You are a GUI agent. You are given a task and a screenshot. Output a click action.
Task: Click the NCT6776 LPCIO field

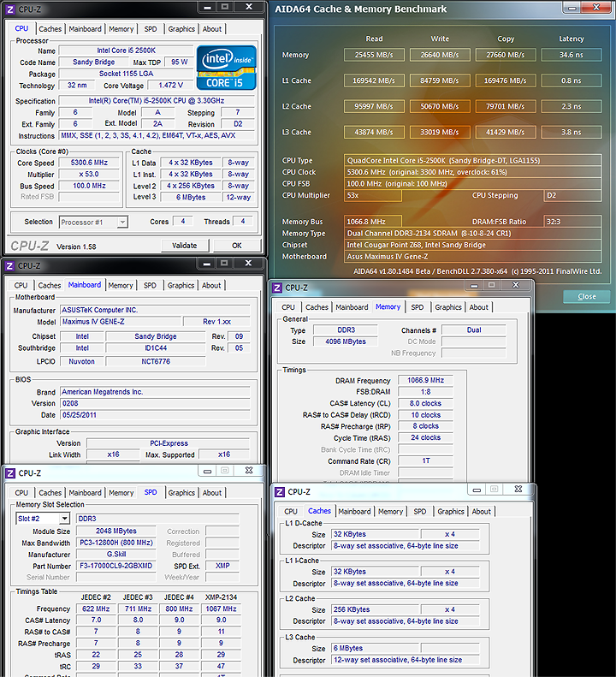pos(156,361)
